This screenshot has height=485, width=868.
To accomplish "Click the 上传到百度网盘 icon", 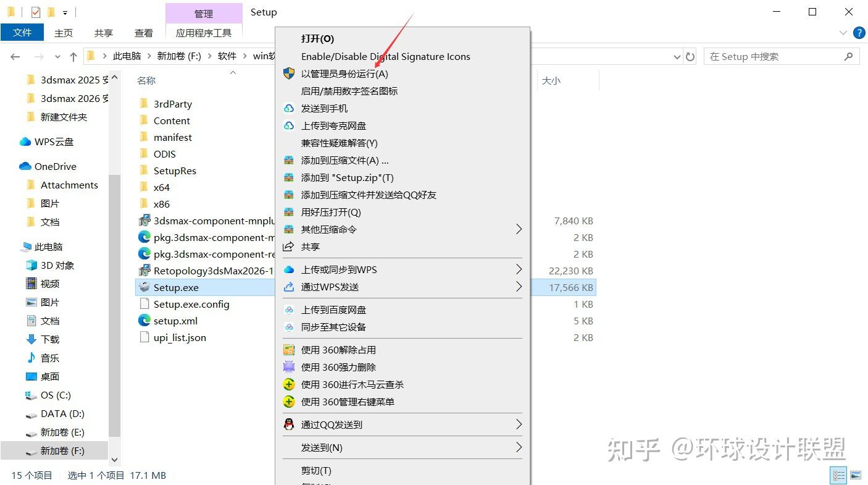I will 289,310.
